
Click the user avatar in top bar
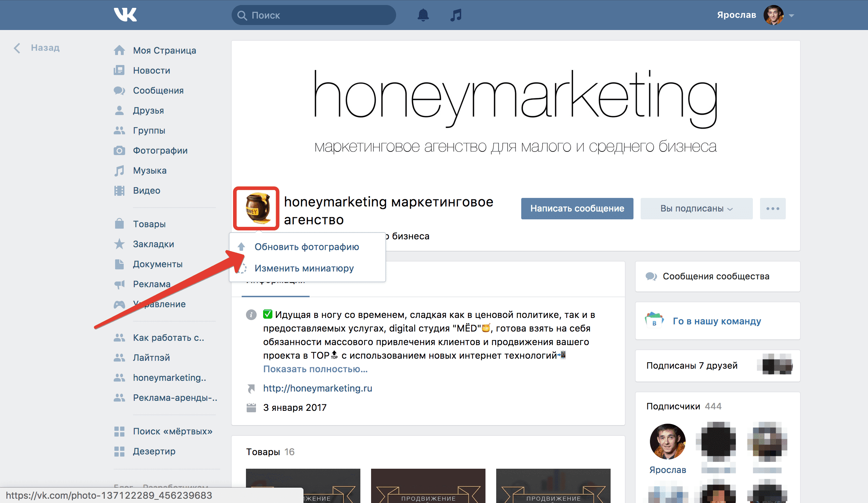click(773, 15)
